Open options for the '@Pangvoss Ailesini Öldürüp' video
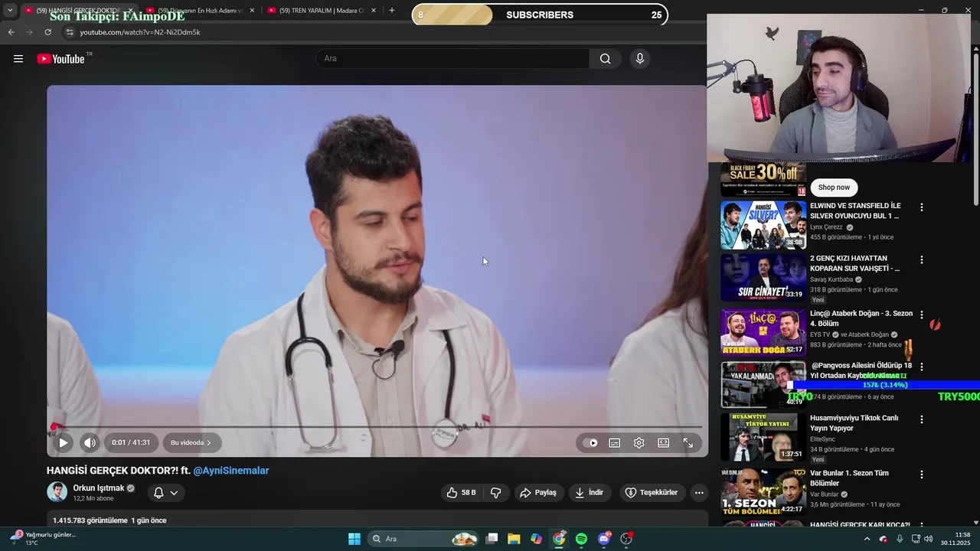The width and height of the screenshot is (980, 551). [922, 367]
